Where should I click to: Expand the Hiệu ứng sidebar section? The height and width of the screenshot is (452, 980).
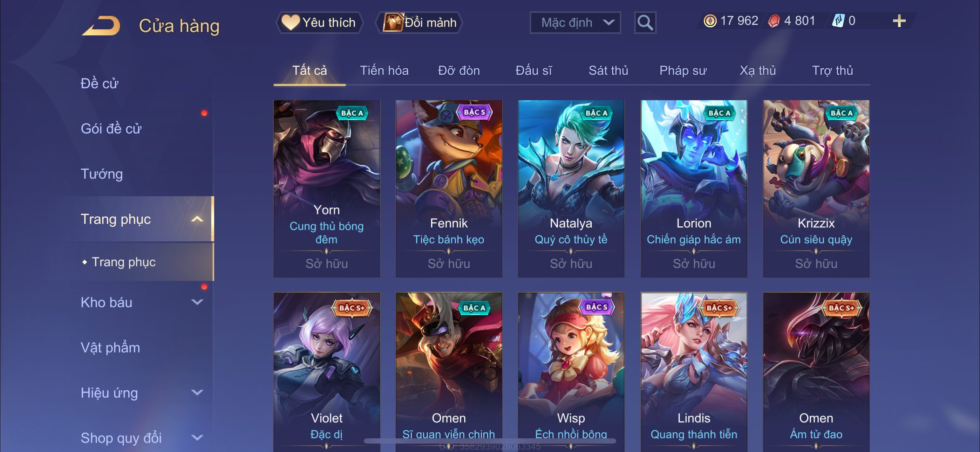(x=197, y=393)
